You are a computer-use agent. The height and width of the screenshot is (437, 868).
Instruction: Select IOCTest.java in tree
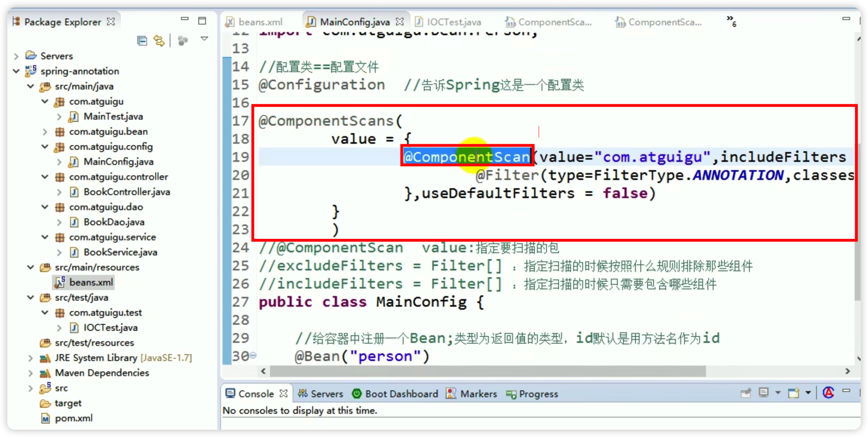coord(111,327)
